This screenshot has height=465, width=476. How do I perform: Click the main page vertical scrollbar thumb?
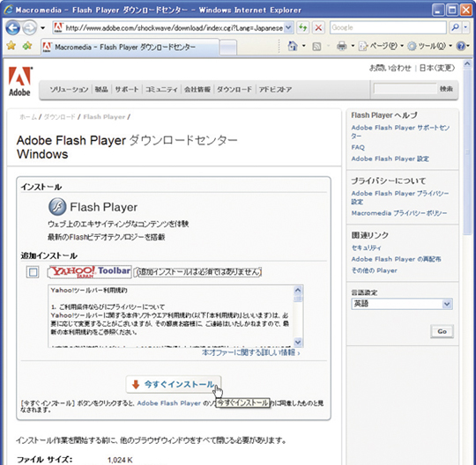click(x=467, y=151)
